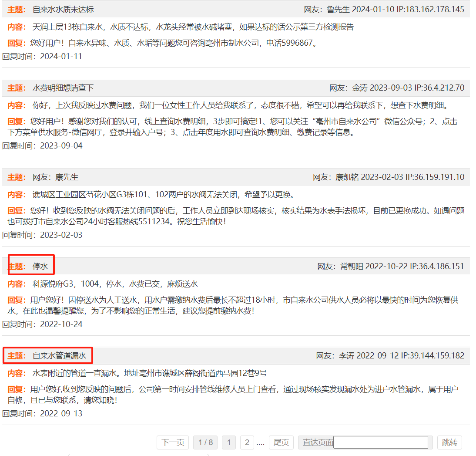This screenshot has height=456, width=476.
Task: Focus the 直达页面 page number input
Action: pos(381,442)
